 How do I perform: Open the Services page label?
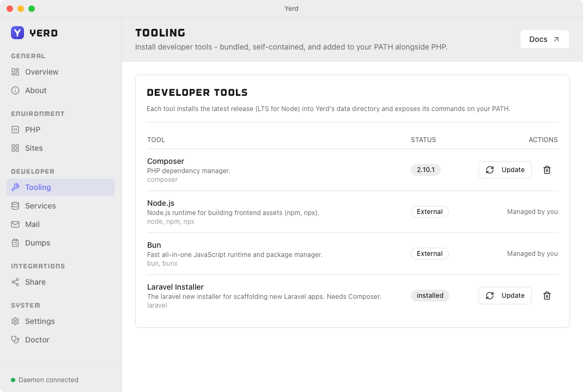(x=40, y=206)
